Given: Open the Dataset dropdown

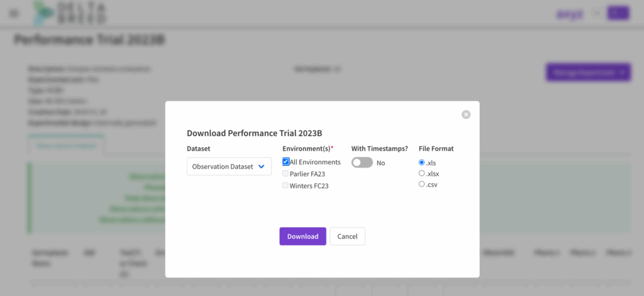Looking at the screenshot, I should [x=229, y=166].
